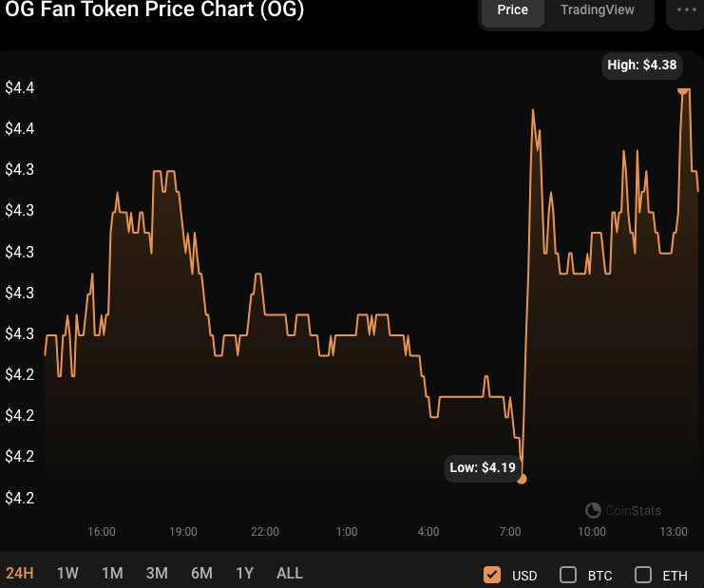Viewport: 704px width, 588px height.
Task: Click the High $4.38 price label
Action: click(x=642, y=66)
